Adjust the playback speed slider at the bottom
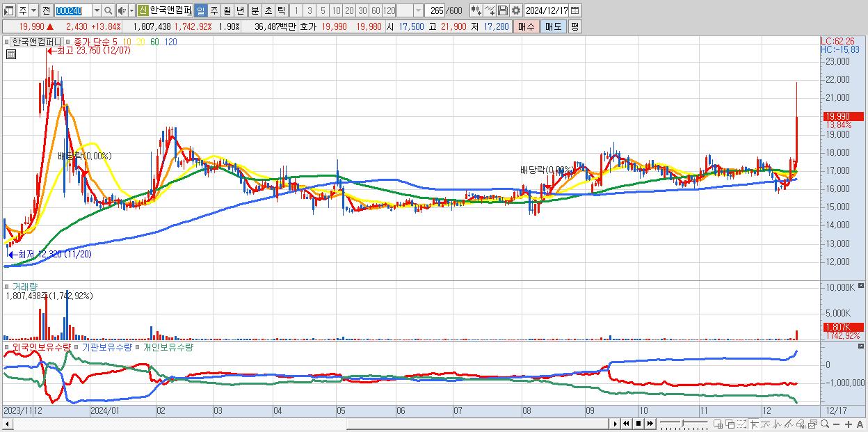868x432 pixels. click(x=684, y=423)
